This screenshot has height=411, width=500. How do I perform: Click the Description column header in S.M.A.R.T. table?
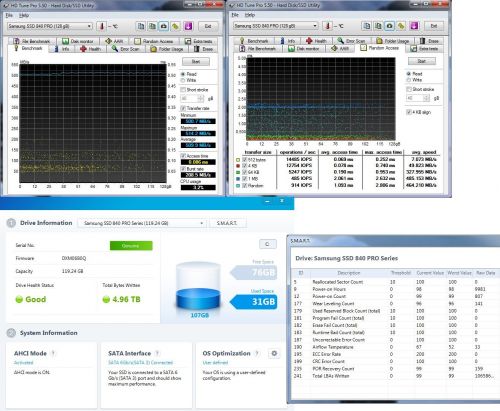tap(349, 273)
